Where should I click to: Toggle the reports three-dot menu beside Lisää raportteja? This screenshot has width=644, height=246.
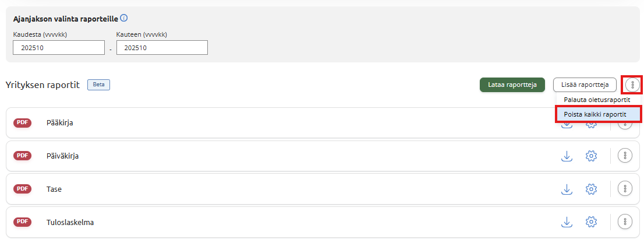click(632, 85)
